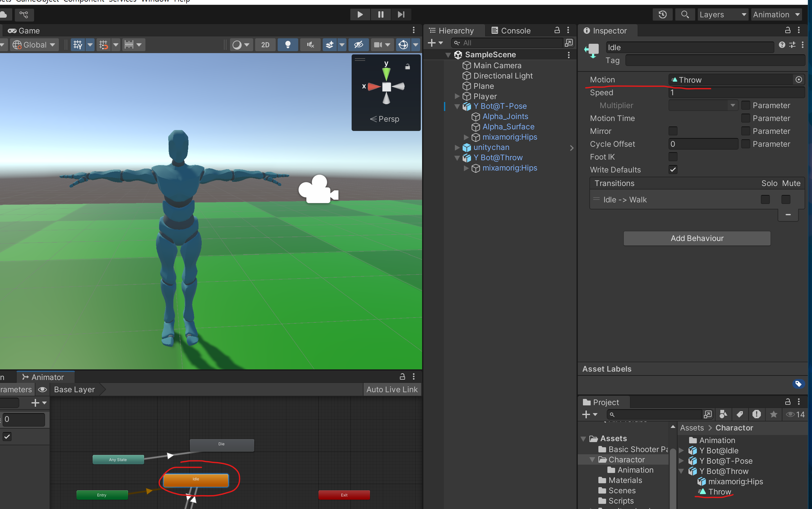Click the Motion object picker icon
Viewport: 812px width, 509px height.
click(x=798, y=80)
